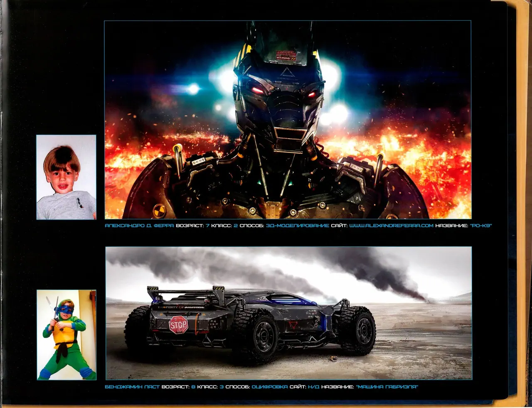Click the artwork title "РО-К9"
This screenshot has height=408, width=532.
tap(481, 225)
